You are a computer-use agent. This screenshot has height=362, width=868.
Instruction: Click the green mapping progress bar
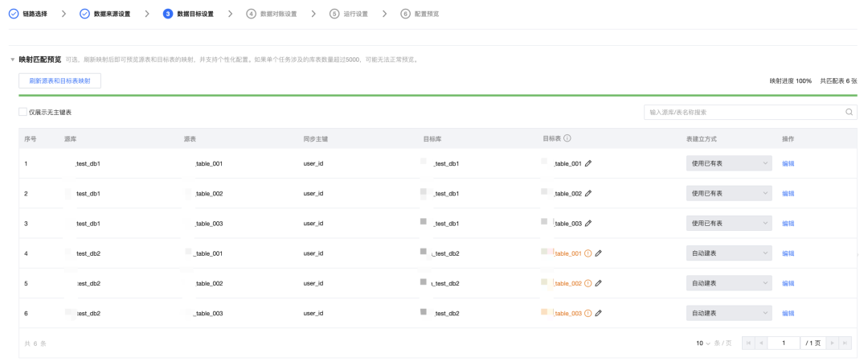438,96
